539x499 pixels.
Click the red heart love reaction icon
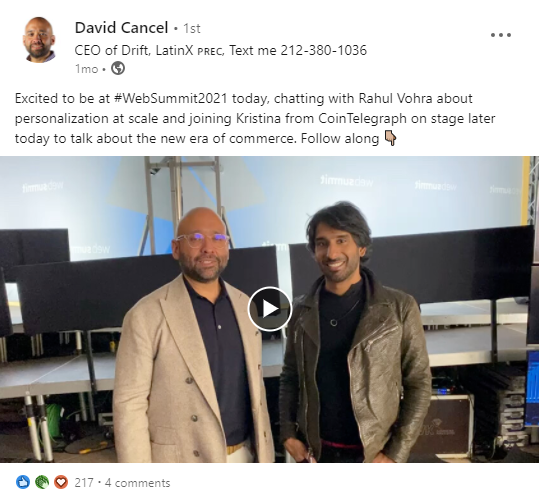tap(61, 482)
